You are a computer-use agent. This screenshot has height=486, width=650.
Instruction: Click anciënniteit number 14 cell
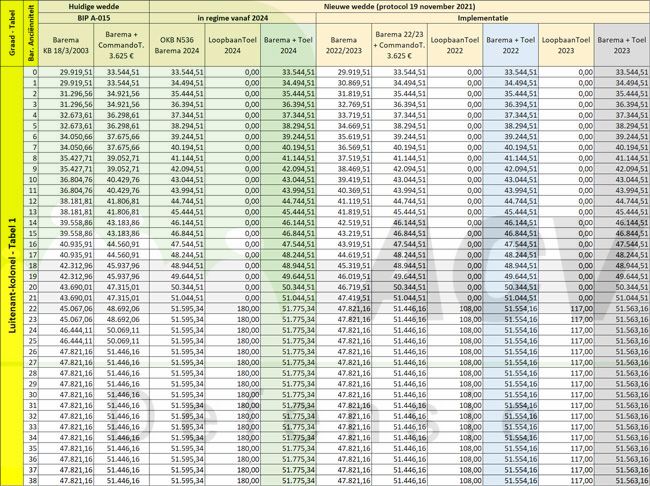(33, 223)
